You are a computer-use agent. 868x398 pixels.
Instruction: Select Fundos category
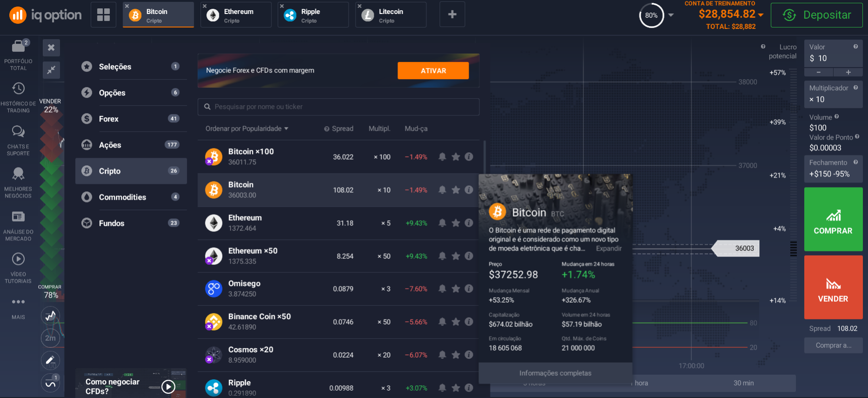[x=131, y=223]
